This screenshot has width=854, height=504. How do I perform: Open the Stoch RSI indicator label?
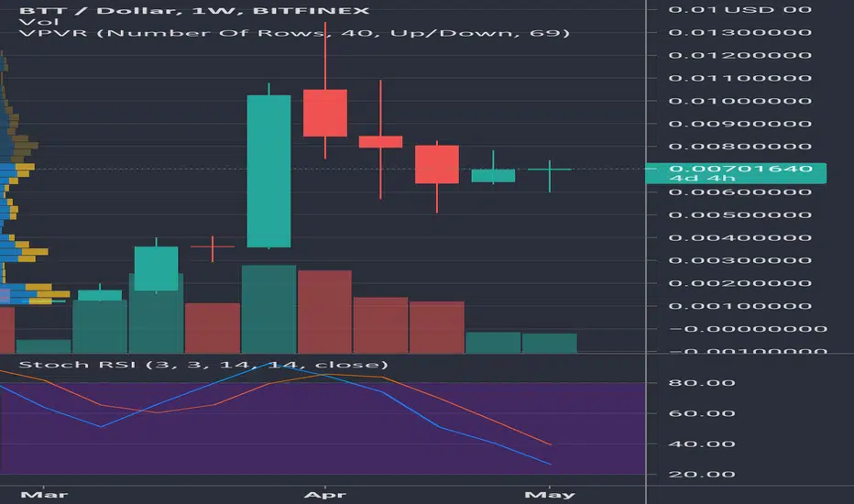(203, 365)
